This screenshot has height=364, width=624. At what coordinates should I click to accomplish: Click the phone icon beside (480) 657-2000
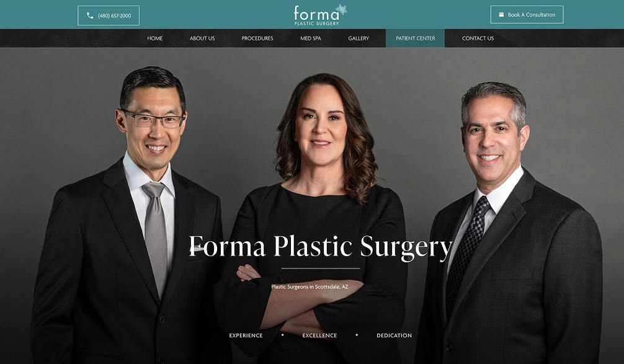pos(90,16)
